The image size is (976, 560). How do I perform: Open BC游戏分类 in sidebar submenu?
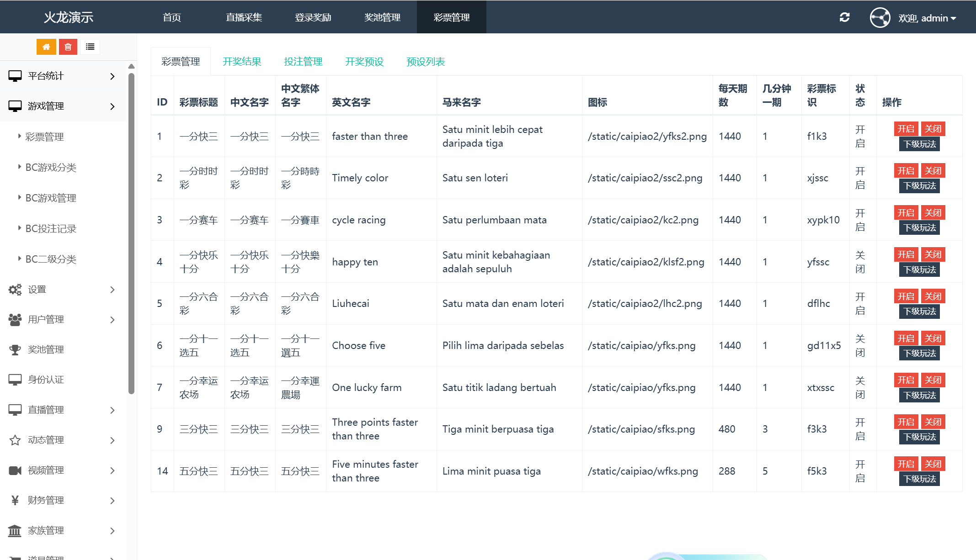pos(51,168)
